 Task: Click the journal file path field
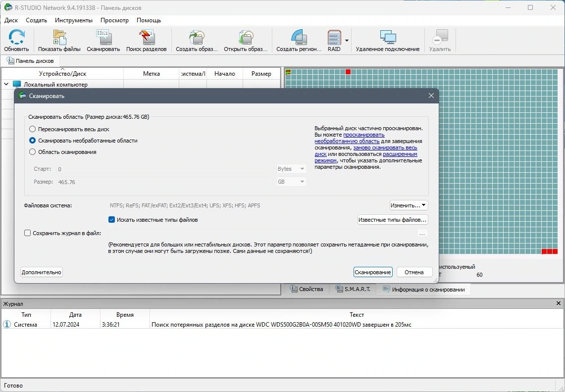click(x=261, y=234)
